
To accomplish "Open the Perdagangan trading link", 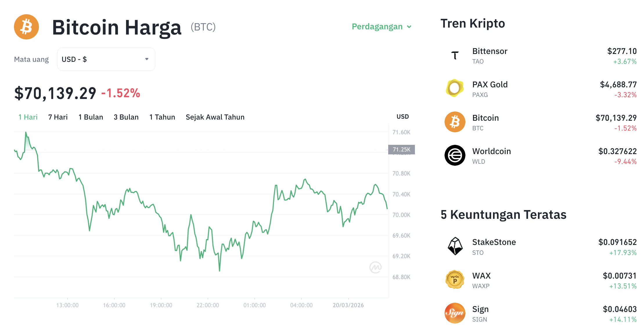I will point(377,26).
